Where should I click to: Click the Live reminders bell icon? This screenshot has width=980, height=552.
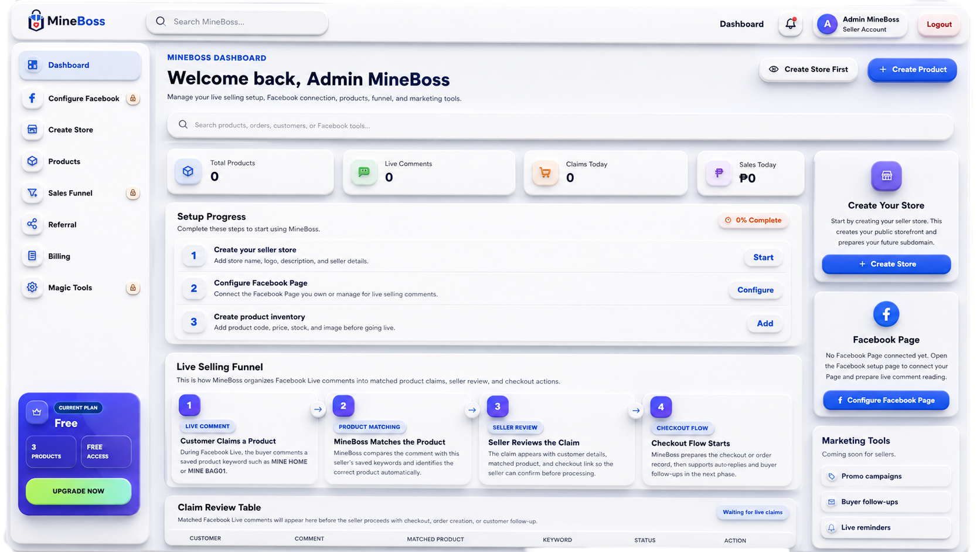[832, 528]
